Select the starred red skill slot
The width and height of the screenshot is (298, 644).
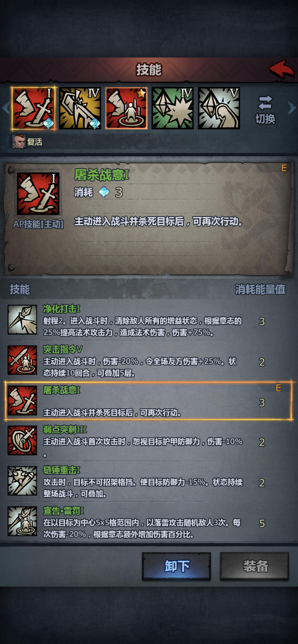126,108
